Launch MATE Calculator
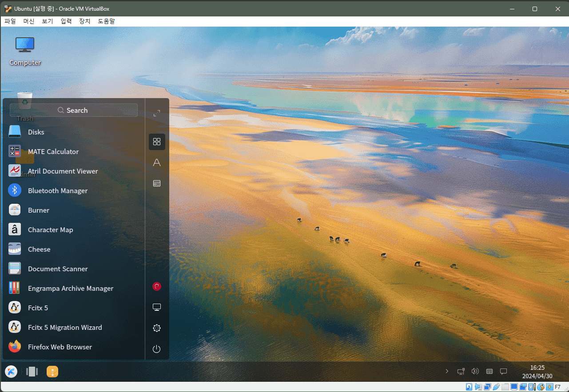The height and width of the screenshot is (392, 569). pyautogui.click(x=74, y=151)
